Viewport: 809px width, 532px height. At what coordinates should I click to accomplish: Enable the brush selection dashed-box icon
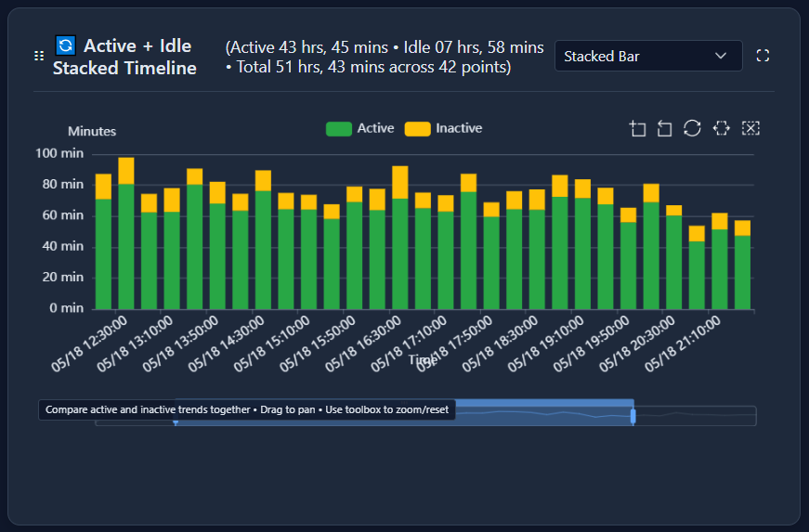(722, 128)
